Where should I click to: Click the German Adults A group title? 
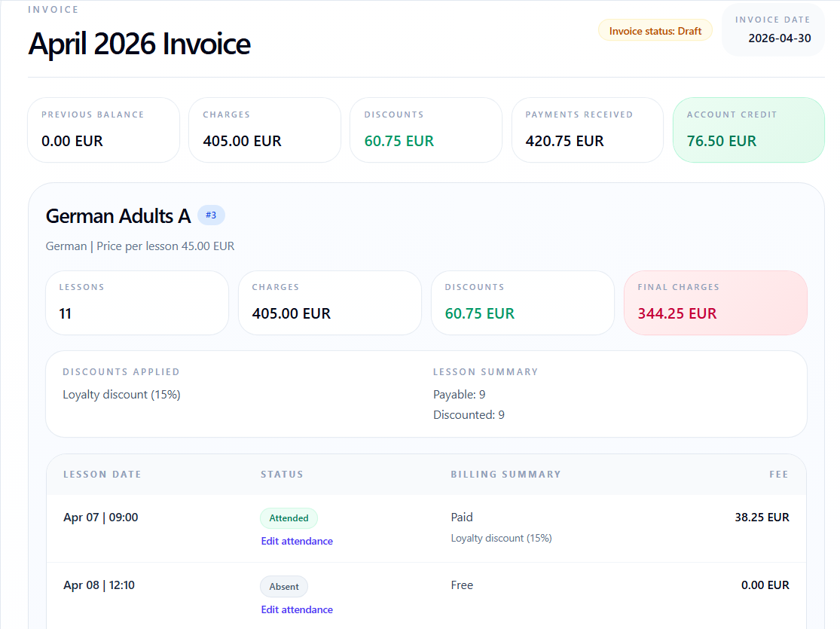point(118,216)
